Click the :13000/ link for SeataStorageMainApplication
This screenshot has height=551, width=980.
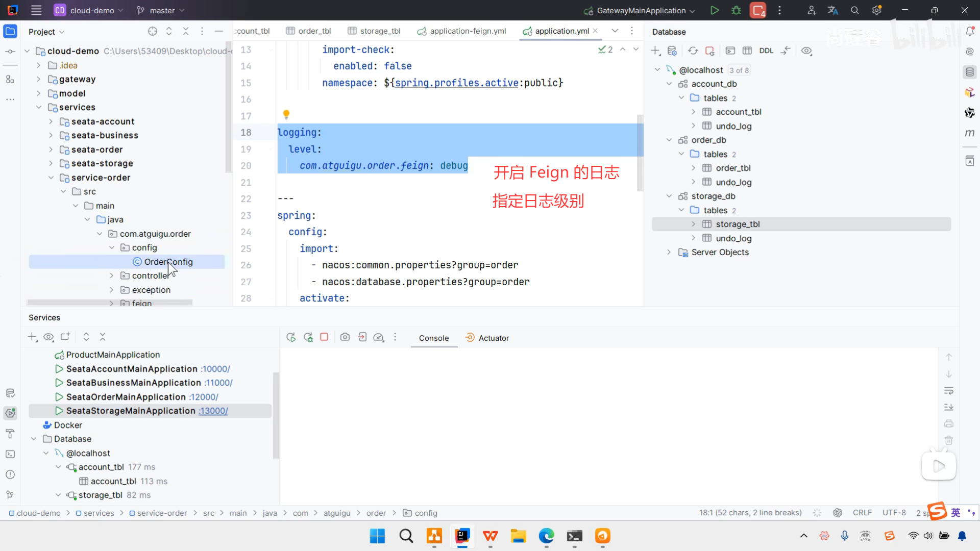click(213, 411)
